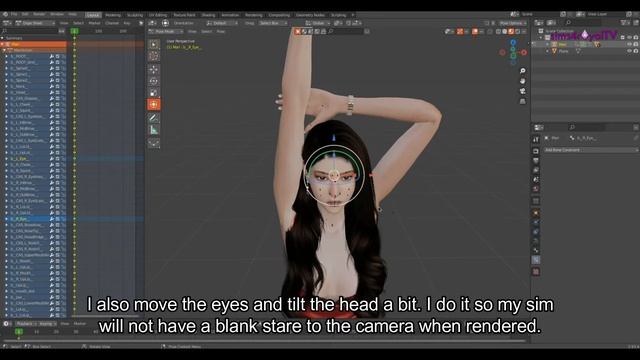Toggle visibility eye of the armature row in outliner
The width and height of the screenshot is (640, 360).
[629, 44]
